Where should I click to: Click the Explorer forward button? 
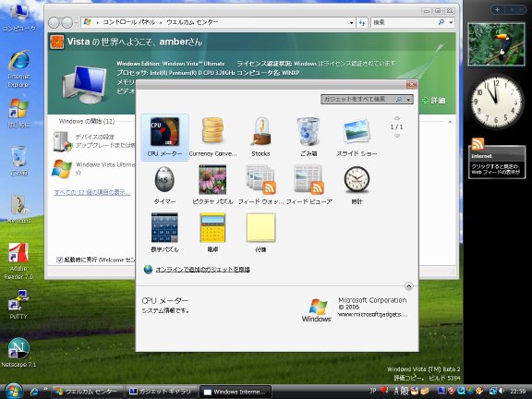pos(67,23)
